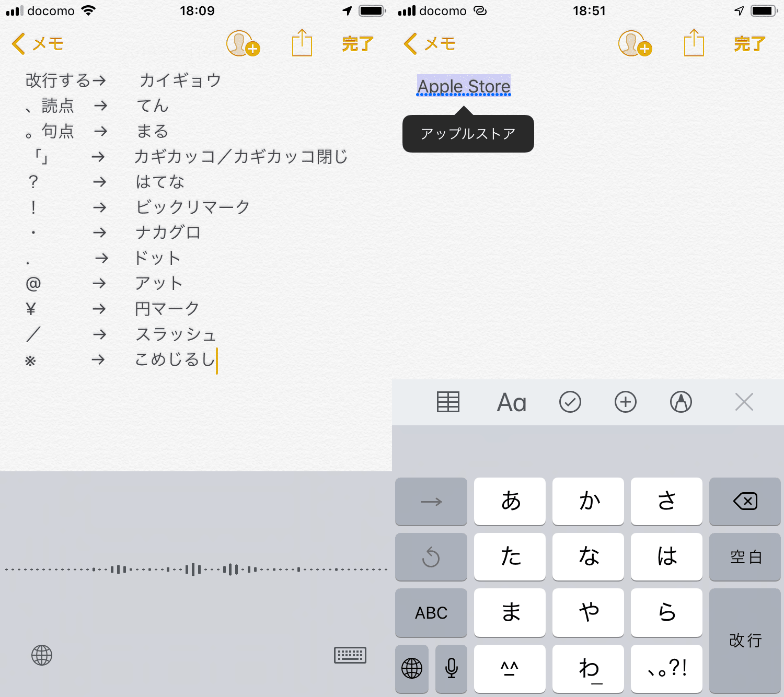Go back to メモ list in left note
Screen dimensions: 784x697
coord(38,44)
